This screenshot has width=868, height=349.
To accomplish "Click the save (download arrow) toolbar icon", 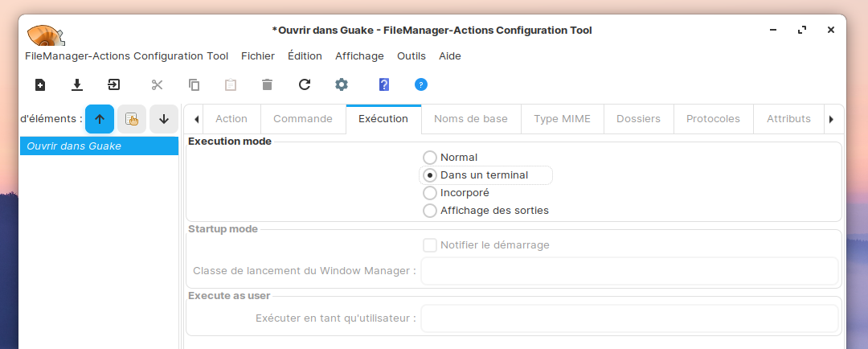I will pos(77,84).
